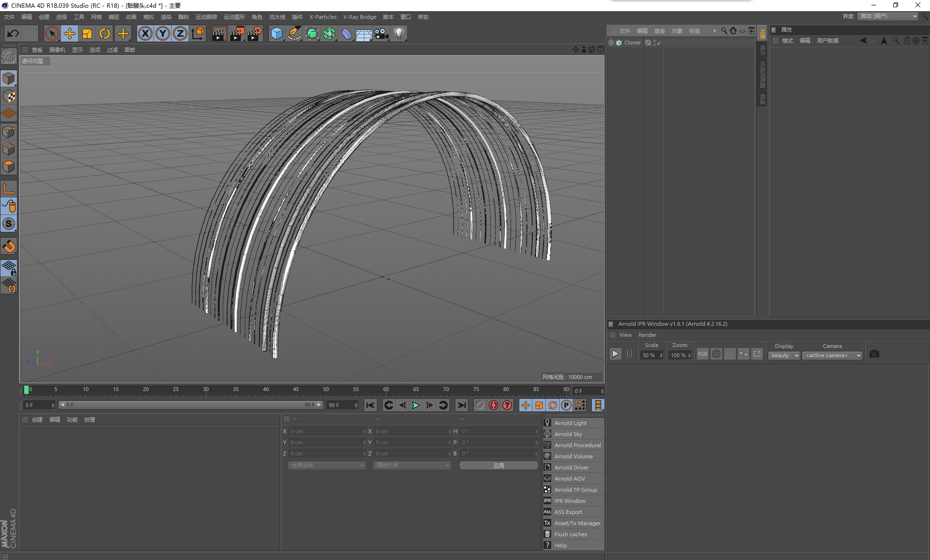Click Flush caches entry

tap(570, 534)
